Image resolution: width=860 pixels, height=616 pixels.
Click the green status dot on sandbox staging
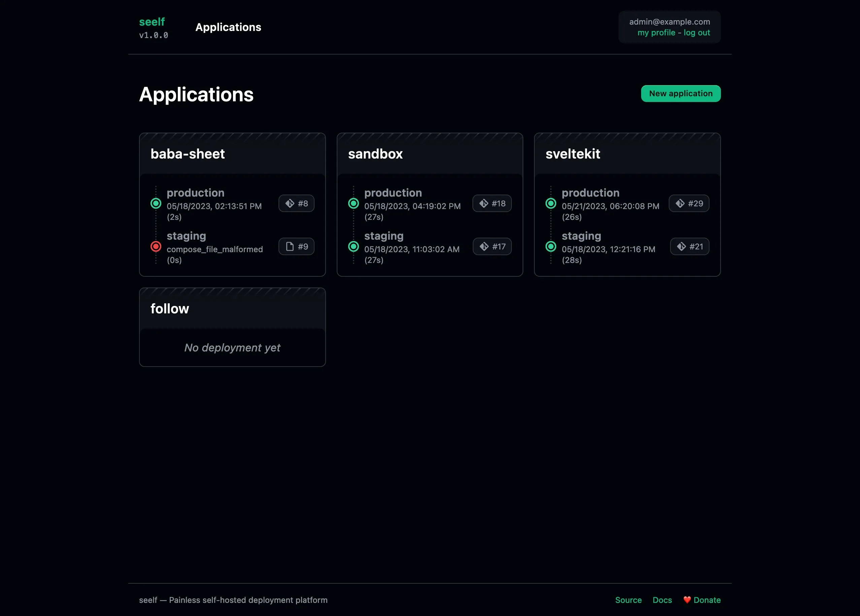click(354, 246)
